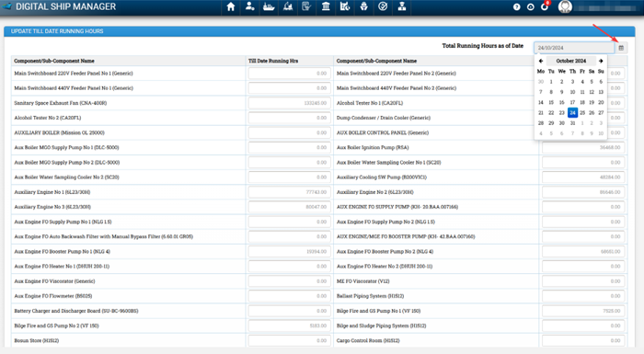Viewport: 644px width, 354px height.
Task: Open the Home icon in top navigation
Action: pos(231,6)
